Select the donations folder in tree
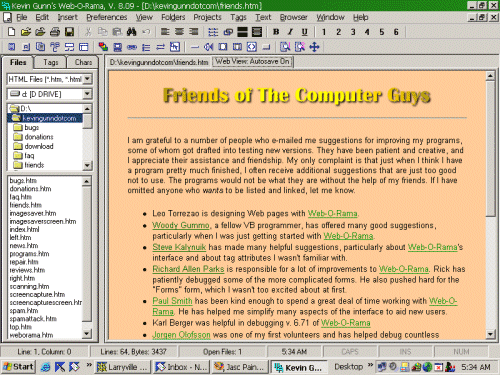Image resolution: width=500 pixels, height=375 pixels. (39, 137)
